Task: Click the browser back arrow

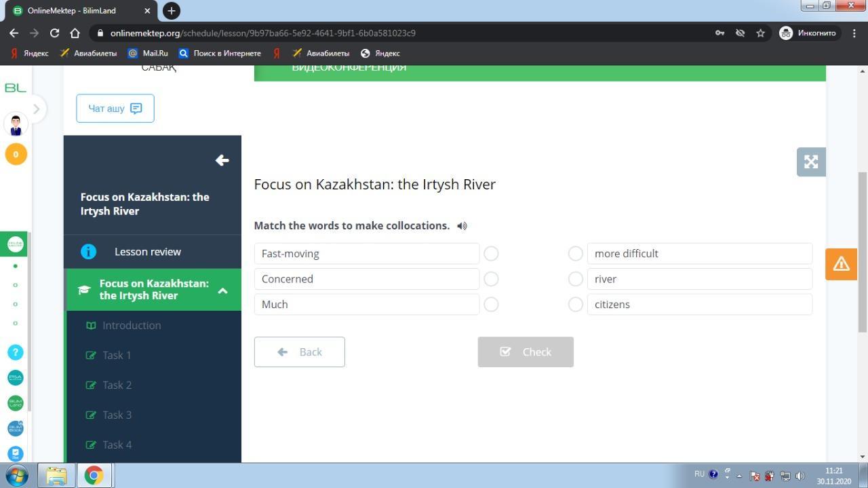Action: point(14,33)
